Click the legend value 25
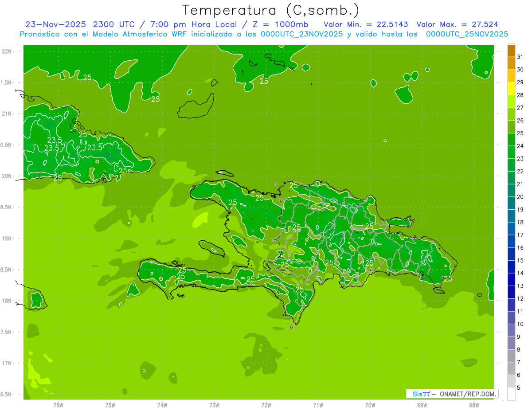This screenshot has width=532, height=411. tap(520, 133)
